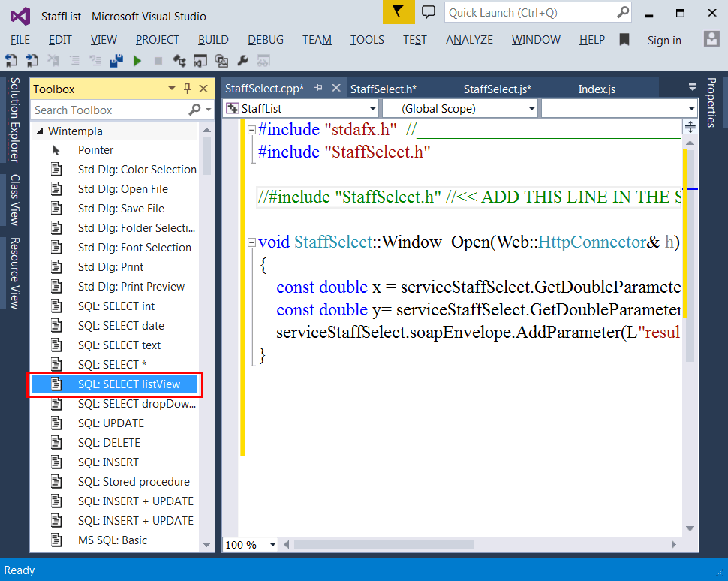728x581 pixels.
Task: Open the Solution Explorer side tab
Action: coord(14,120)
